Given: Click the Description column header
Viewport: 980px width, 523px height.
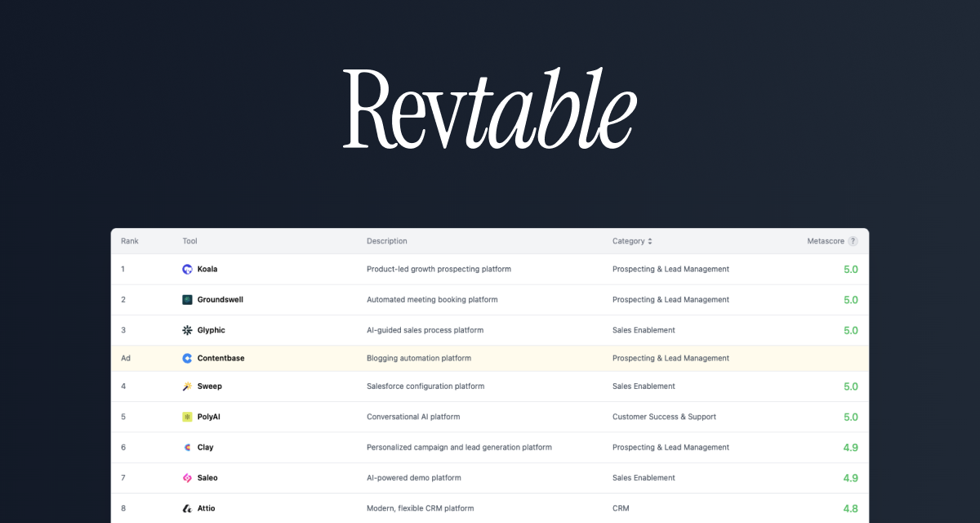Looking at the screenshot, I should (x=386, y=241).
